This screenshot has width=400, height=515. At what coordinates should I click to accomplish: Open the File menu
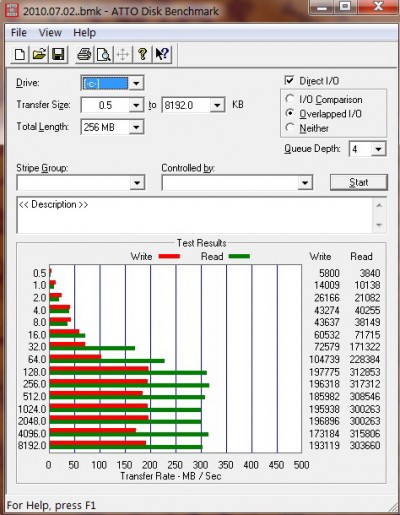[19, 33]
